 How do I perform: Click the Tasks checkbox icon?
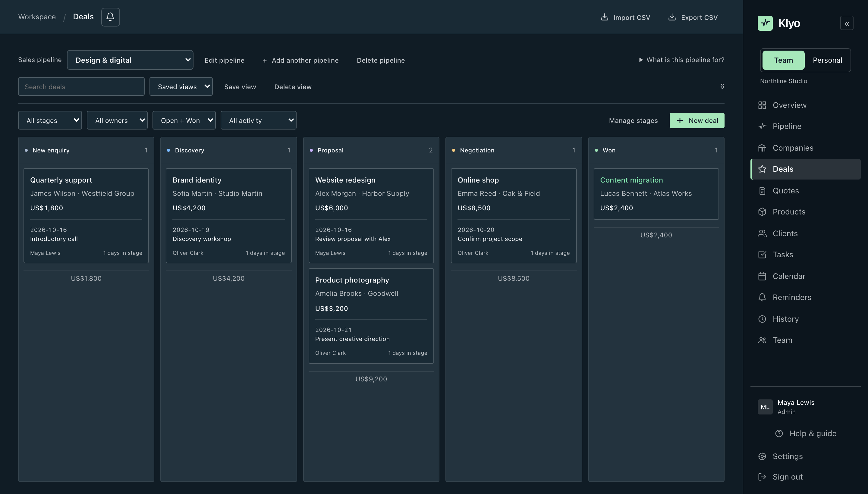coord(762,255)
